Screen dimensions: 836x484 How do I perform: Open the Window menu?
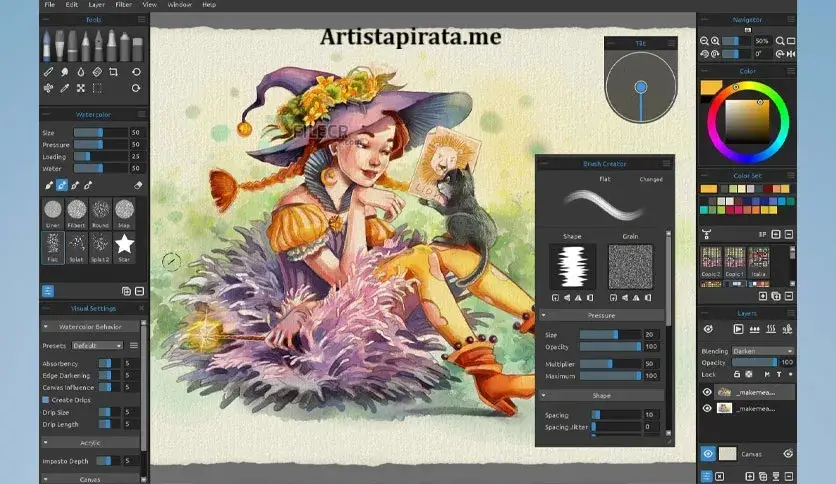(180, 5)
